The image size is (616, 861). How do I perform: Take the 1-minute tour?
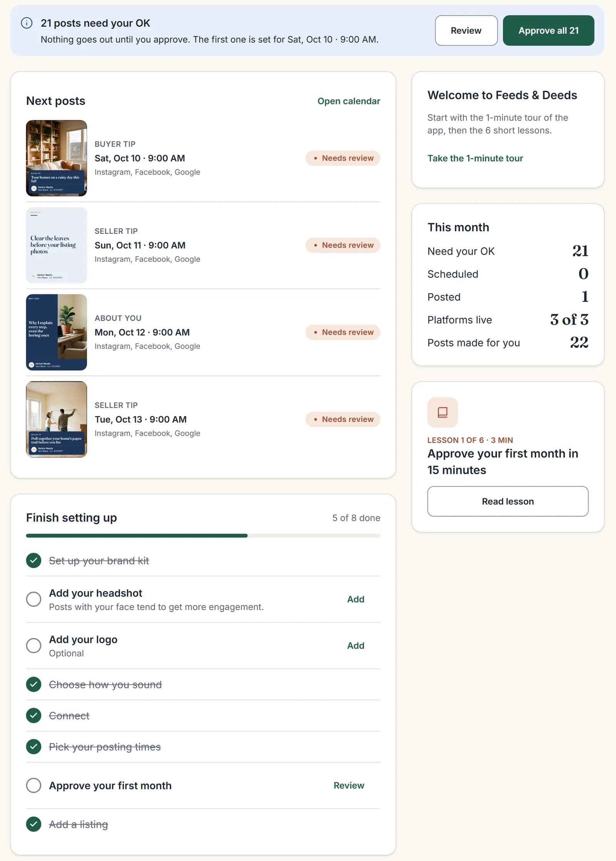(475, 158)
